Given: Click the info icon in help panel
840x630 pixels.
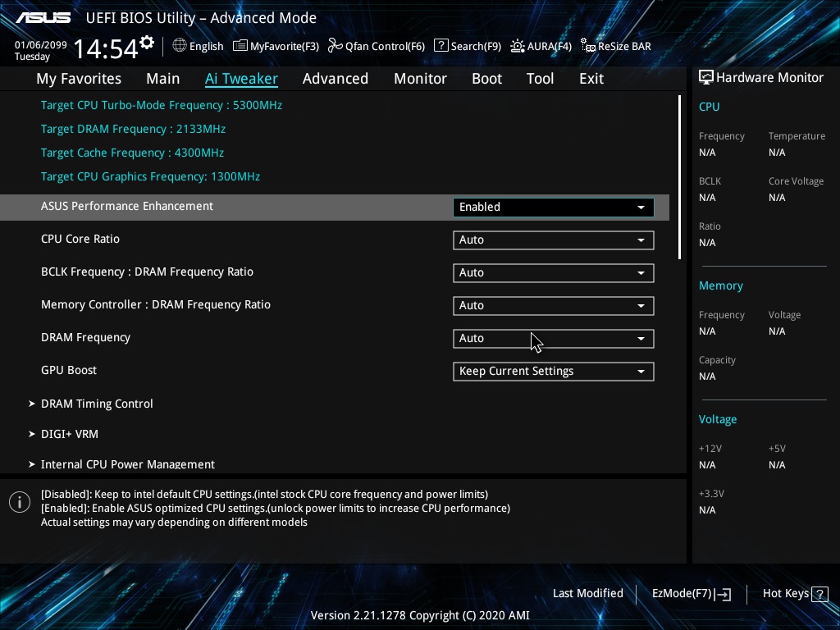Looking at the screenshot, I should click(x=20, y=502).
